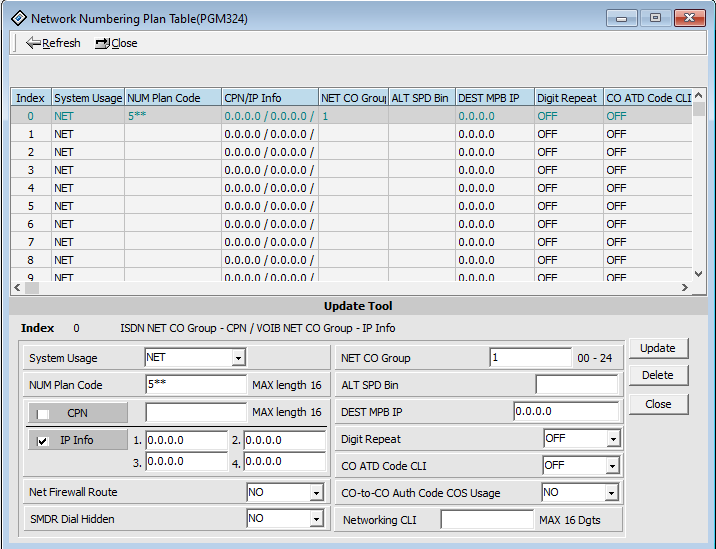The width and height of the screenshot is (716, 549).
Task: Expand the Digit Repeat dropdown
Action: 612,439
